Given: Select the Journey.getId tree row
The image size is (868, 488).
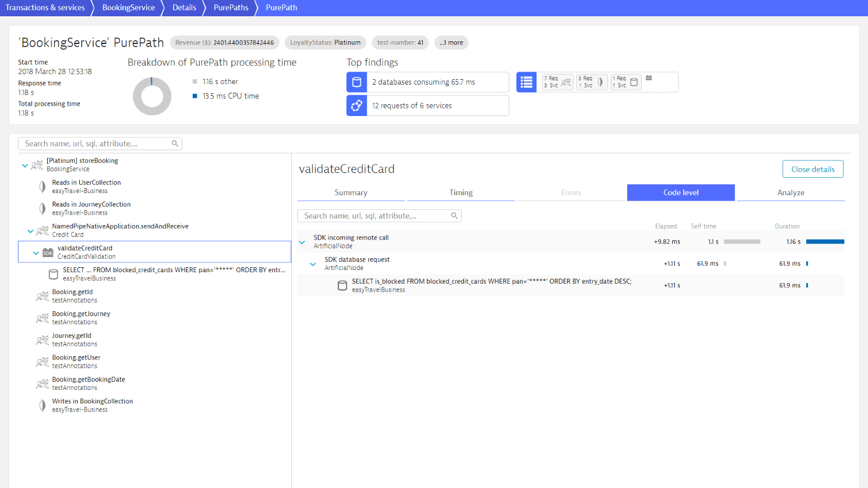Looking at the screenshot, I should pyautogui.click(x=155, y=340).
